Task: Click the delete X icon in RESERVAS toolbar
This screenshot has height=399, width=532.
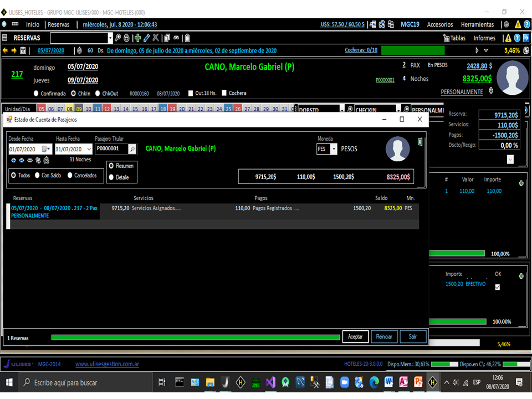Action: pyautogui.click(x=155, y=38)
